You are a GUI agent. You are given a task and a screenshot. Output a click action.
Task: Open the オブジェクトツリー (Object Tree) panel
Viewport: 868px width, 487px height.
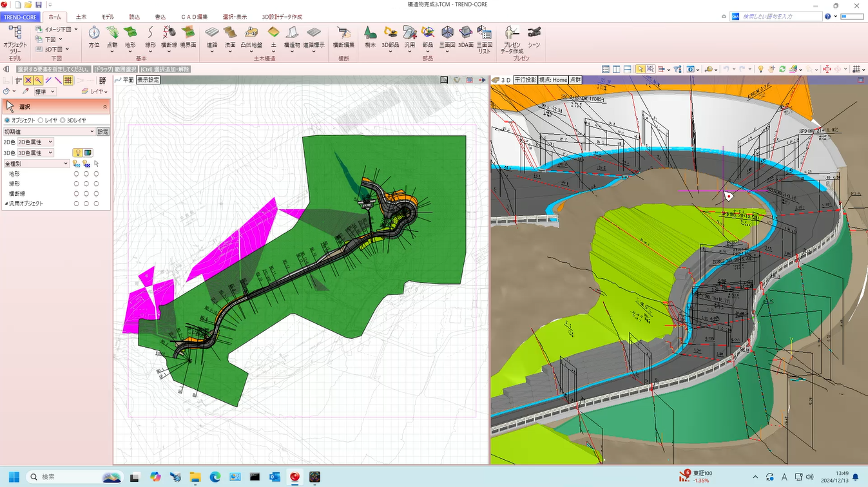click(15, 38)
